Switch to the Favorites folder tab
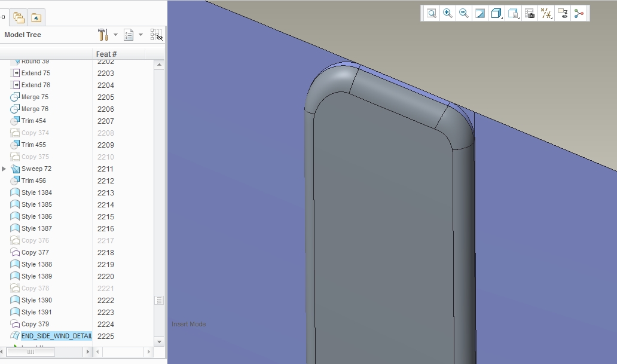The width and height of the screenshot is (617, 364). tap(36, 18)
